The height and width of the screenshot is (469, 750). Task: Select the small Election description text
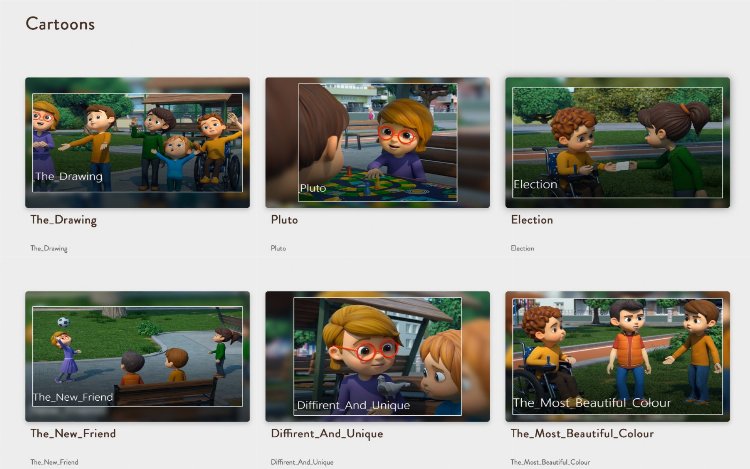click(x=522, y=248)
